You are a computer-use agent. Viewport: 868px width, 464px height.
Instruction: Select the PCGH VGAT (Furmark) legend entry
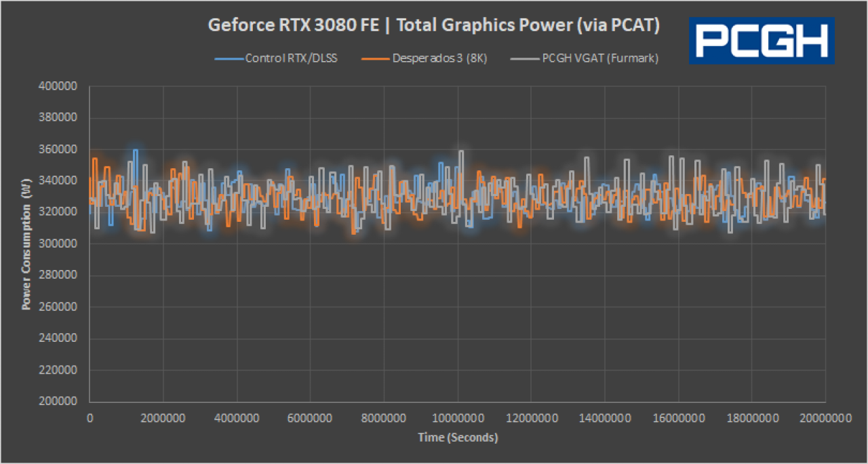[586, 58]
